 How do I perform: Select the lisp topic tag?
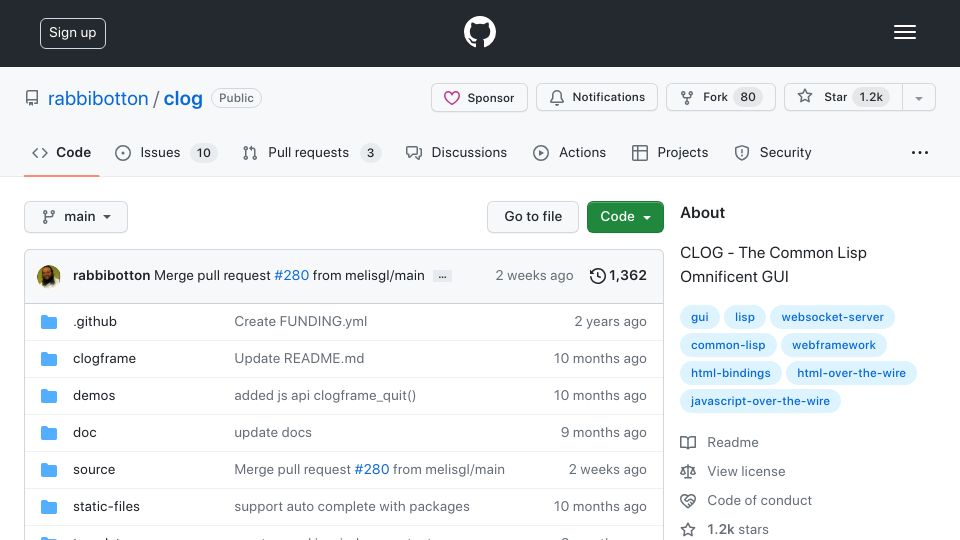click(x=744, y=317)
